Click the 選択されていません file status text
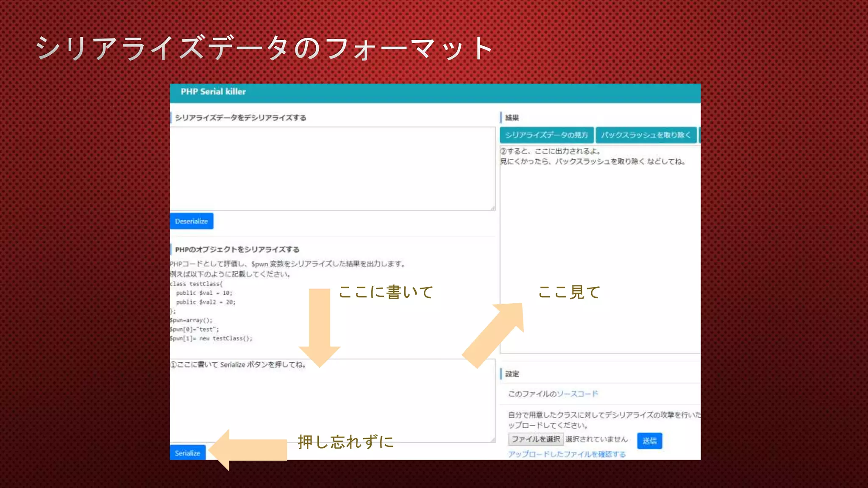Viewport: 868px width, 488px height. tap(596, 439)
